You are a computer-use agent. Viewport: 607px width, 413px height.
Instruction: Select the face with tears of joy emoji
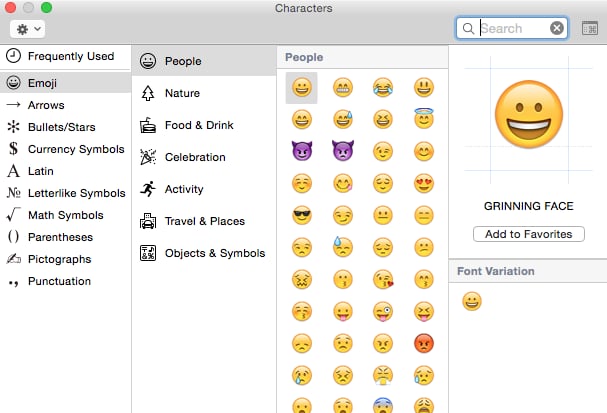[383, 87]
